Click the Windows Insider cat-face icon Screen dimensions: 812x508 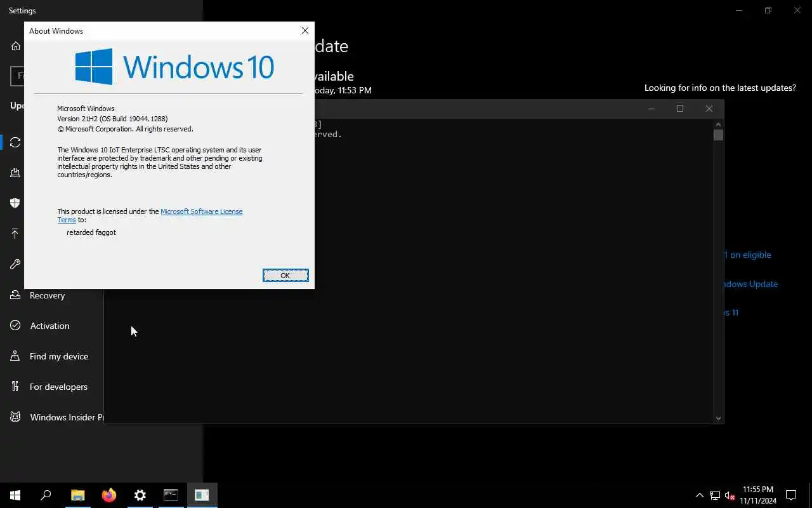(x=15, y=417)
